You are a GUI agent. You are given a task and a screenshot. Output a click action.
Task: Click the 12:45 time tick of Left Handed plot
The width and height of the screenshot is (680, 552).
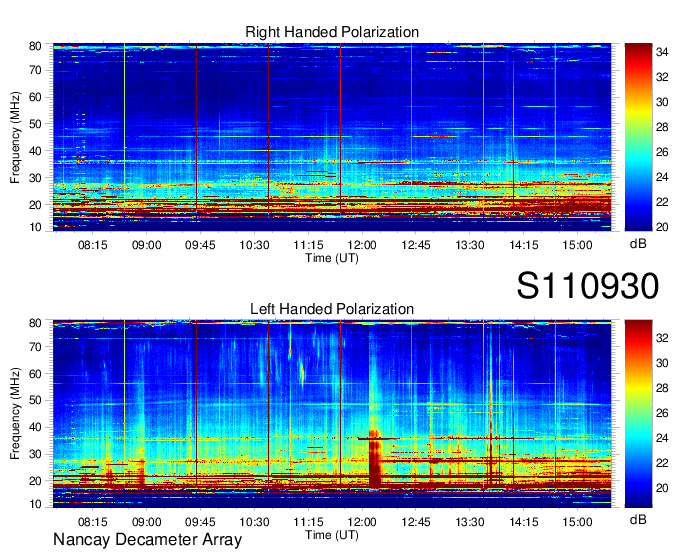[415, 522]
